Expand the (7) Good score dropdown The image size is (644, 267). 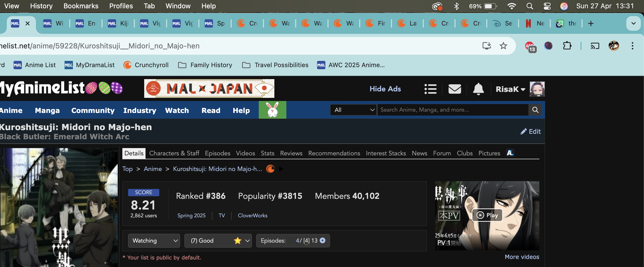click(218, 241)
